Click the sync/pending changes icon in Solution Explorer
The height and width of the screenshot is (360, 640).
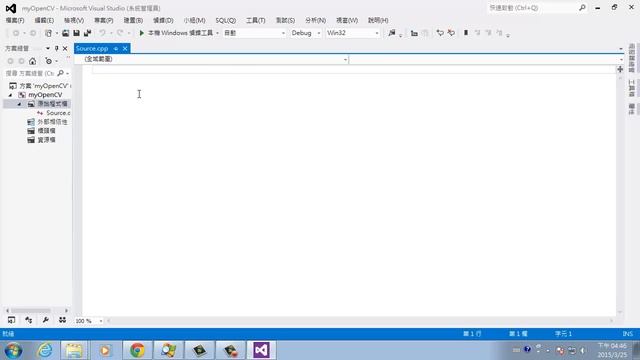click(x=49, y=61)
